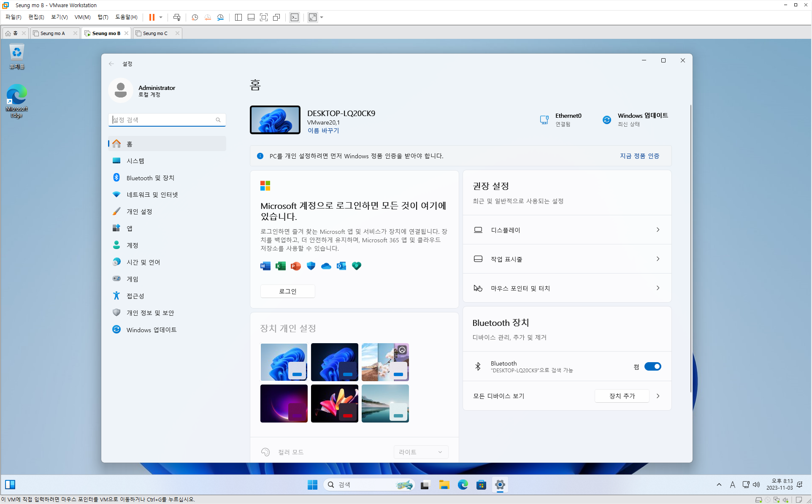This screenshot has width=812, height=504.
Task: Open Microsoft Store from the taskbar
Action: tap(481, 485)
